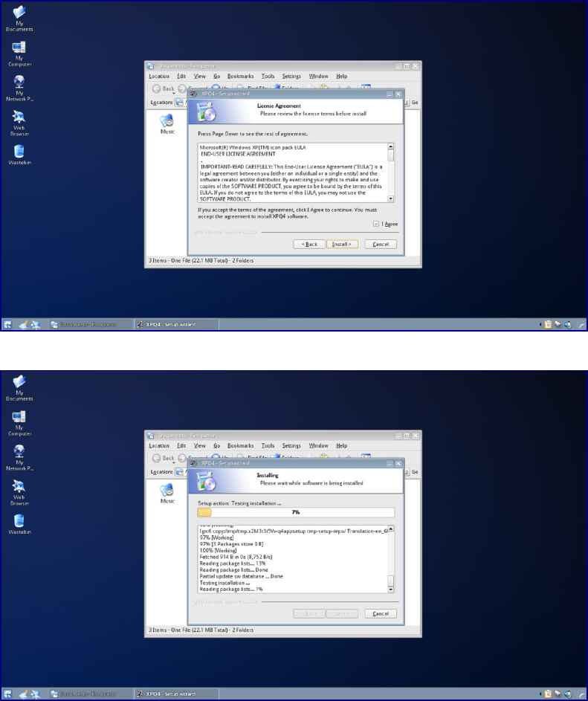Click Konqueror status bar text behind Installing dialog
Viewport: 588px width, 701px height.
pos(201,630)
